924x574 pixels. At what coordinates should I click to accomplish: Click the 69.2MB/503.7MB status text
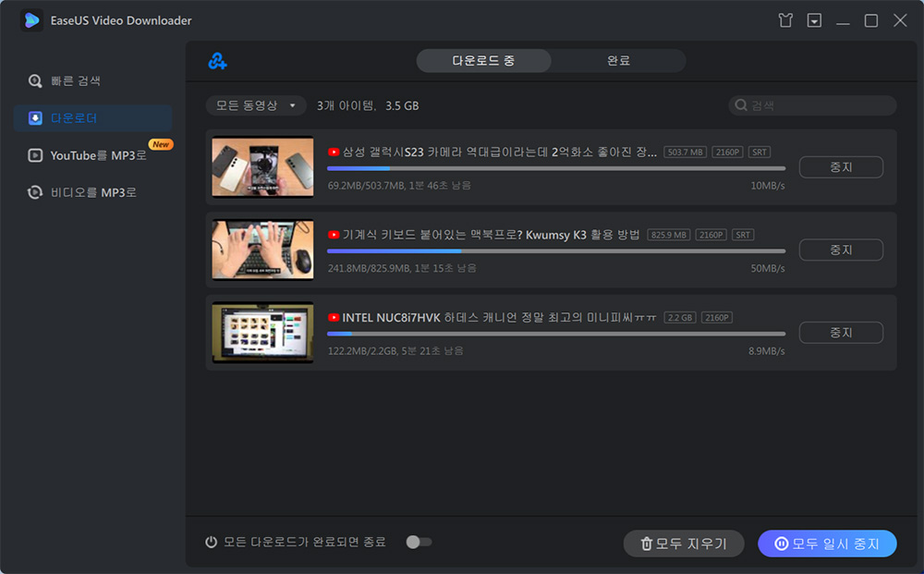point(399,186)
